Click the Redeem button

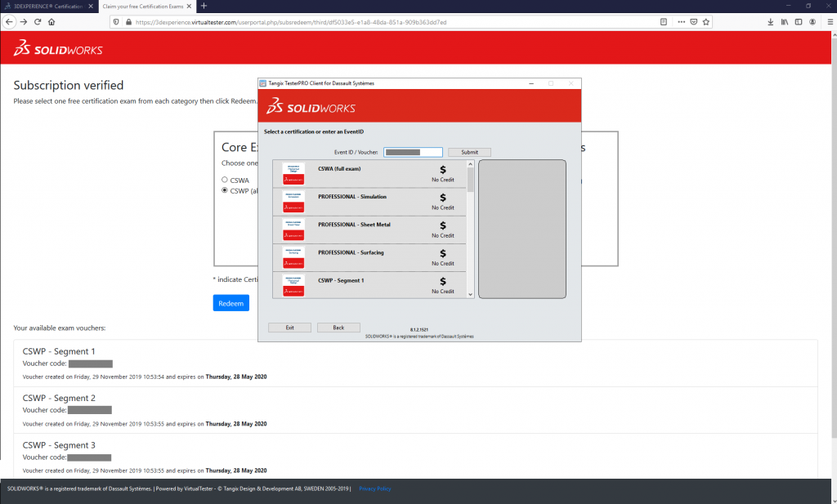point(231,302)
